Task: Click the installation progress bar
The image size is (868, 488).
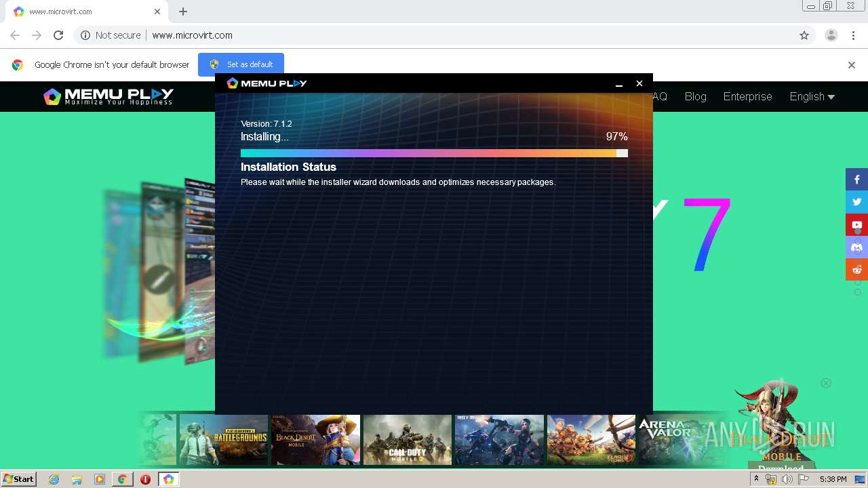Action: tap(434, 153)
